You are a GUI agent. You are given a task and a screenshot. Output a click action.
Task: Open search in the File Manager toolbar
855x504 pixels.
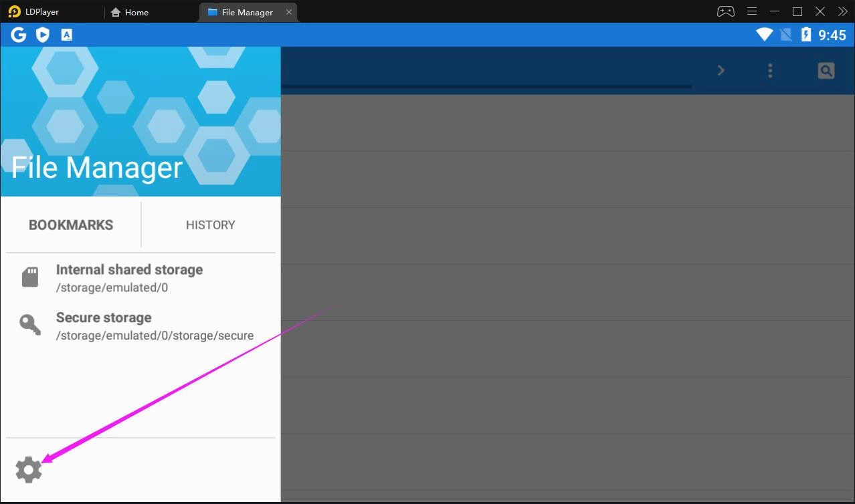coord(826,70)
